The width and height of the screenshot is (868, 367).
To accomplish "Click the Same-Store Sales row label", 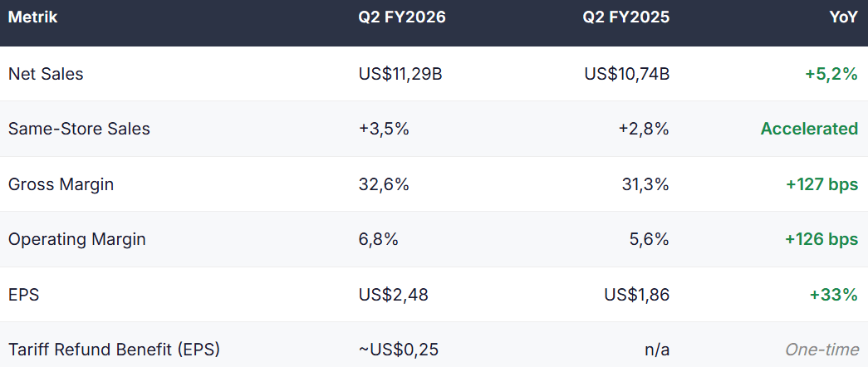I will tap(79, 129).
